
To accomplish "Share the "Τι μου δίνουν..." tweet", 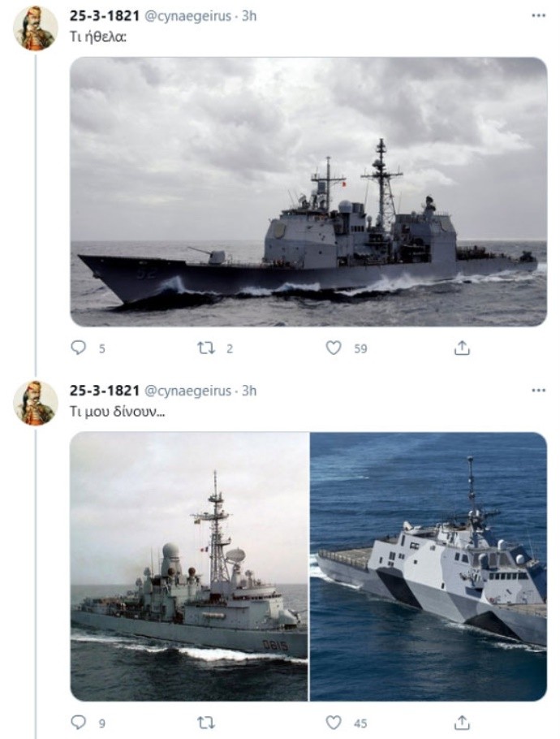I will (462, 722).
